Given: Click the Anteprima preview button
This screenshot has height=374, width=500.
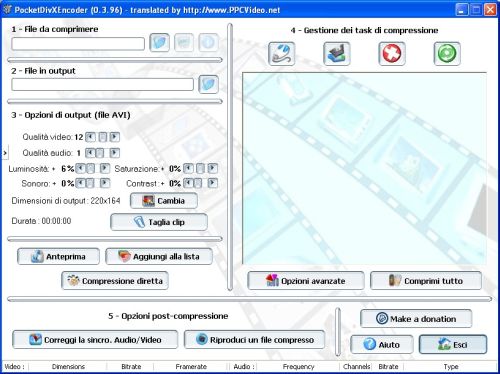Looking at the screenshot, I should coord(58,257).
